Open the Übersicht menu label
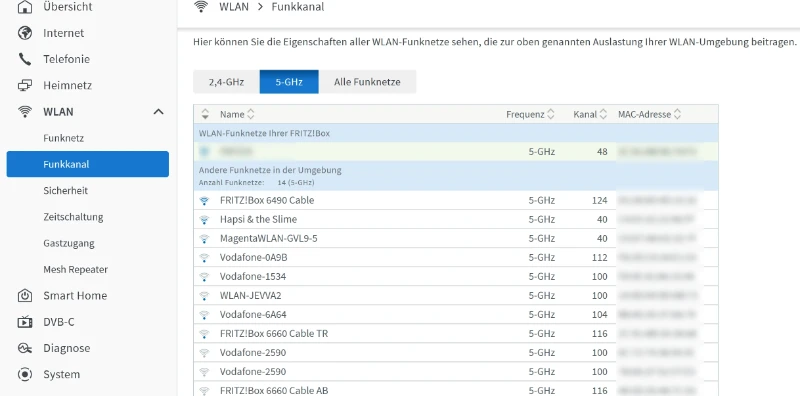The height and width of the screenshot is (396, 800). (x=67, y=7)
